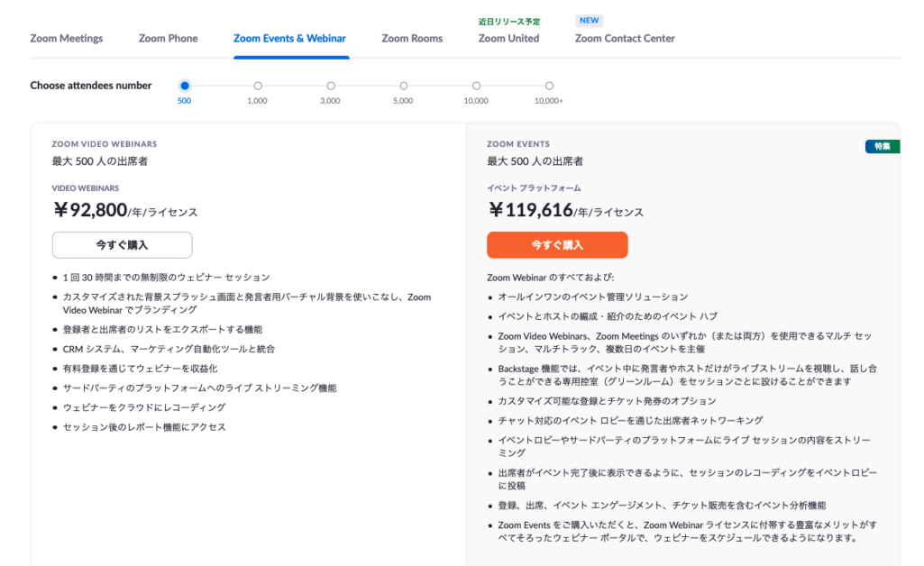Click 今すぐ購入 under Zoom Video Webinars
The height and width of the screenshot is (566, 924).
[x=122, y=245]
